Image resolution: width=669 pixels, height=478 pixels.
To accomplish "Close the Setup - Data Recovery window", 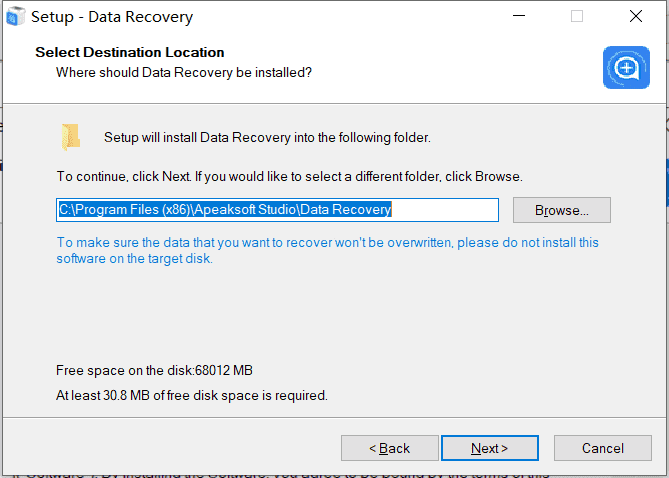I will tap(636, 16).
